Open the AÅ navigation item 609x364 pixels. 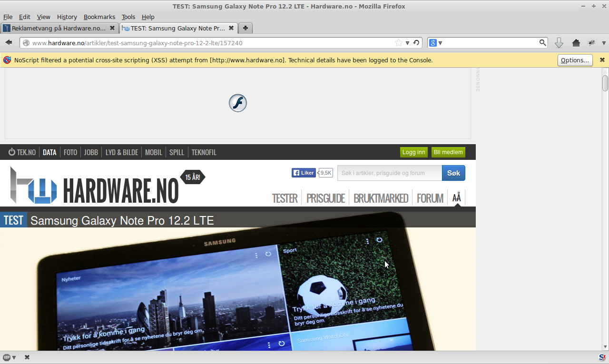point(456,197)
